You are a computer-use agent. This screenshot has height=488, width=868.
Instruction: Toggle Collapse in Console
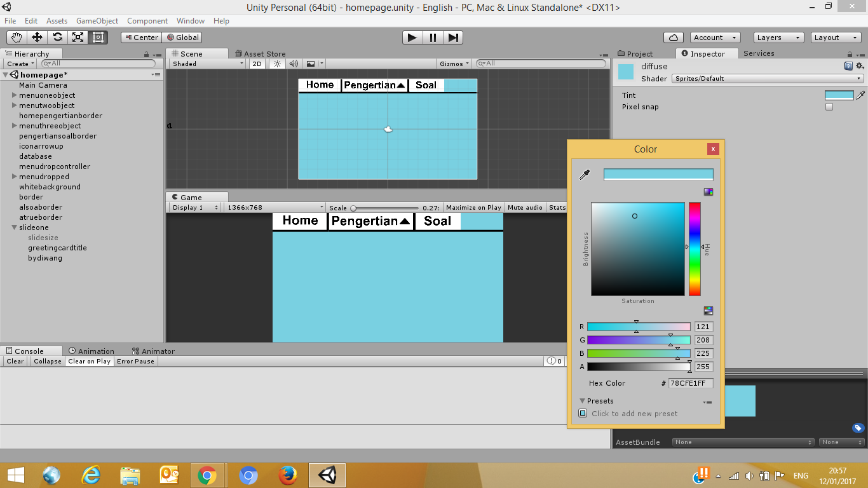(x=48, y=361)
